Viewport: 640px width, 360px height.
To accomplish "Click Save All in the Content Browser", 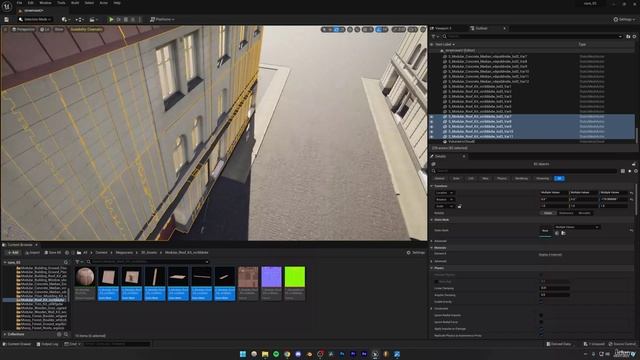I will [52, 253].
